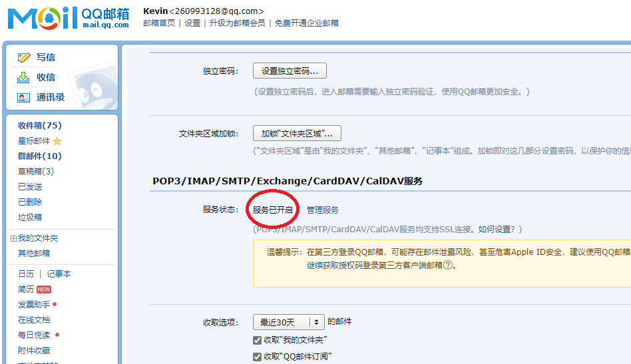Expand the 我的文件夹 tree node
Viewport: 631px width, 364px height.
(13, 238)
